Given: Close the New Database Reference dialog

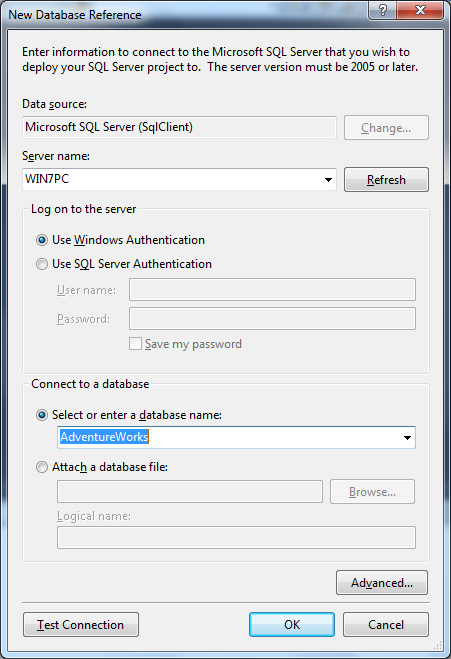Looking at the screenshot, I should (420, 10).
